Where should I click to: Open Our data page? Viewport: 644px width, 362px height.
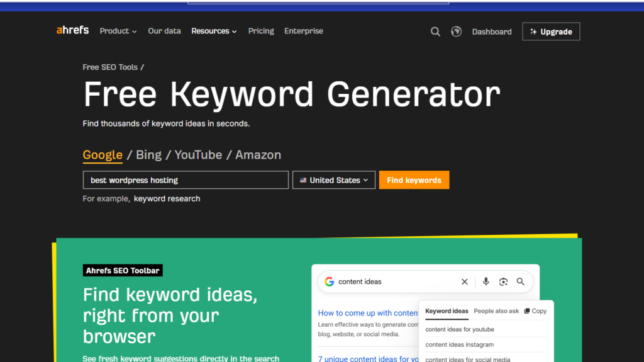pyautogui.click(x=164, y=31)
